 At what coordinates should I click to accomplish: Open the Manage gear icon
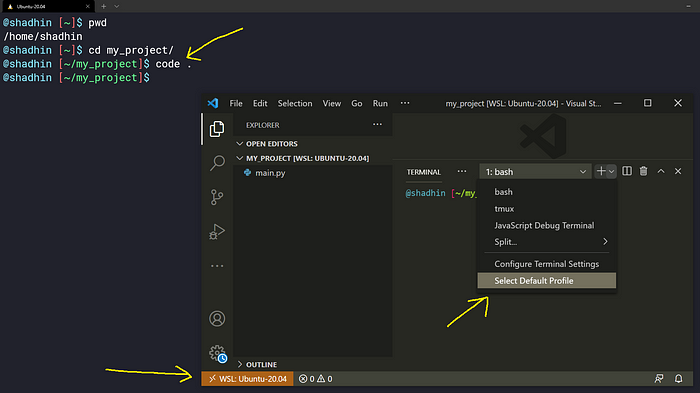point(217,353)
